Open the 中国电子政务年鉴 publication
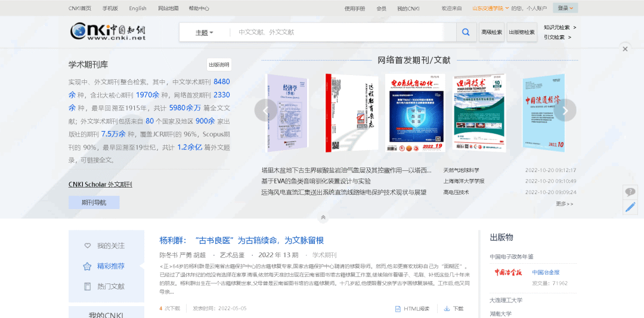644x318 pixels. [512, 257]
